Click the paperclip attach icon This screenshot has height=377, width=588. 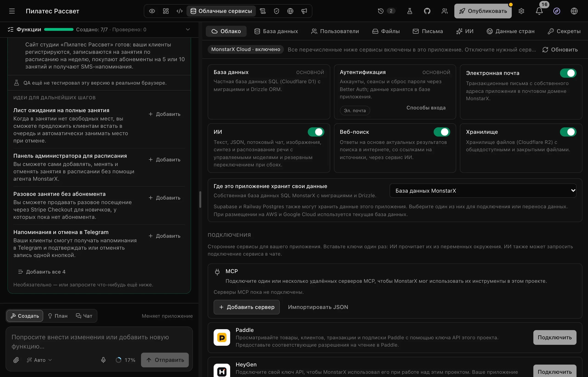[x=16, y=360]
